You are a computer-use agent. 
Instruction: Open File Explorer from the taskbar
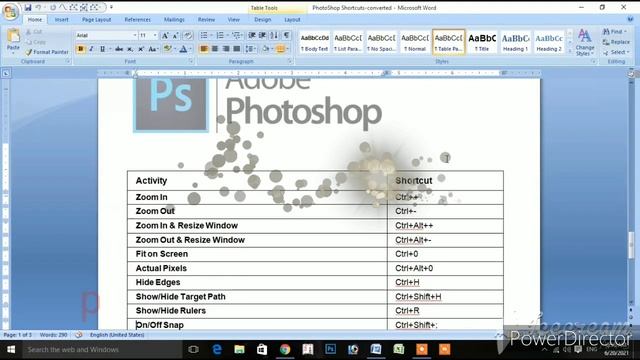[x=239, y=349]
